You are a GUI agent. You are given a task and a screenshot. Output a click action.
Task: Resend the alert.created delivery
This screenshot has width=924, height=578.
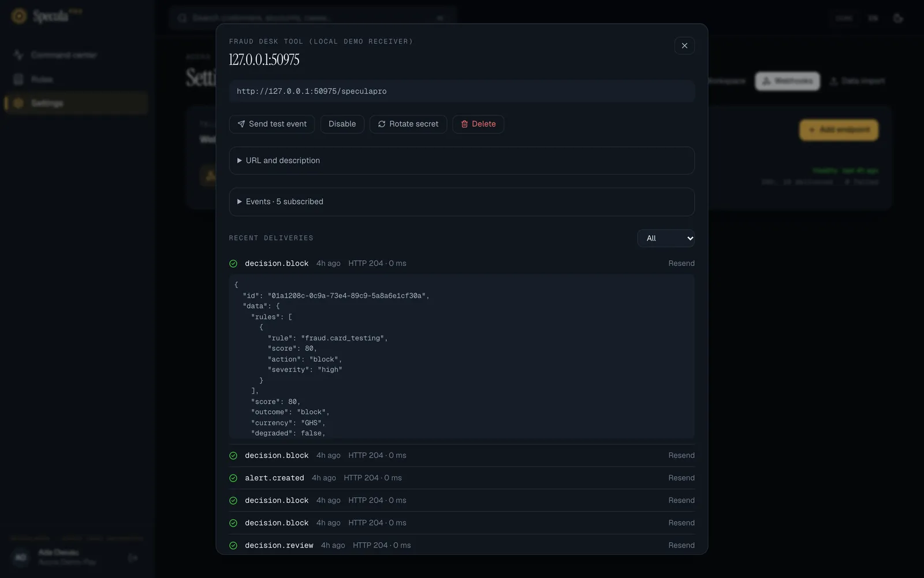click(x=681, y=478)
